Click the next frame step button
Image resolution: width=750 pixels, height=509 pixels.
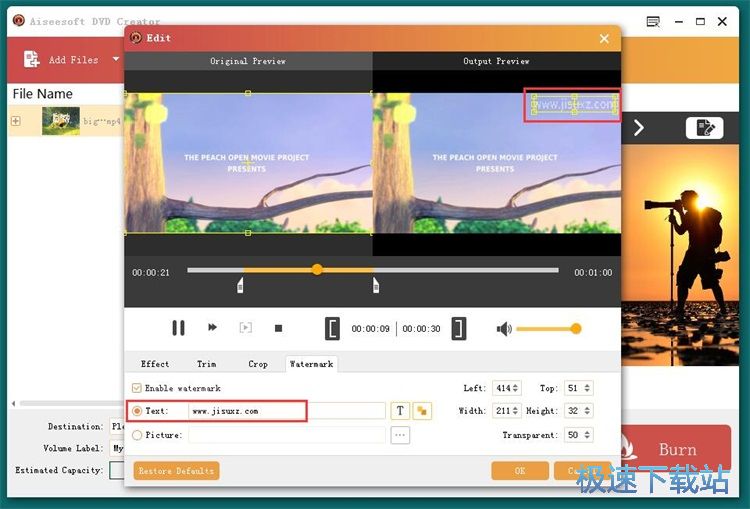click(245, 328)
